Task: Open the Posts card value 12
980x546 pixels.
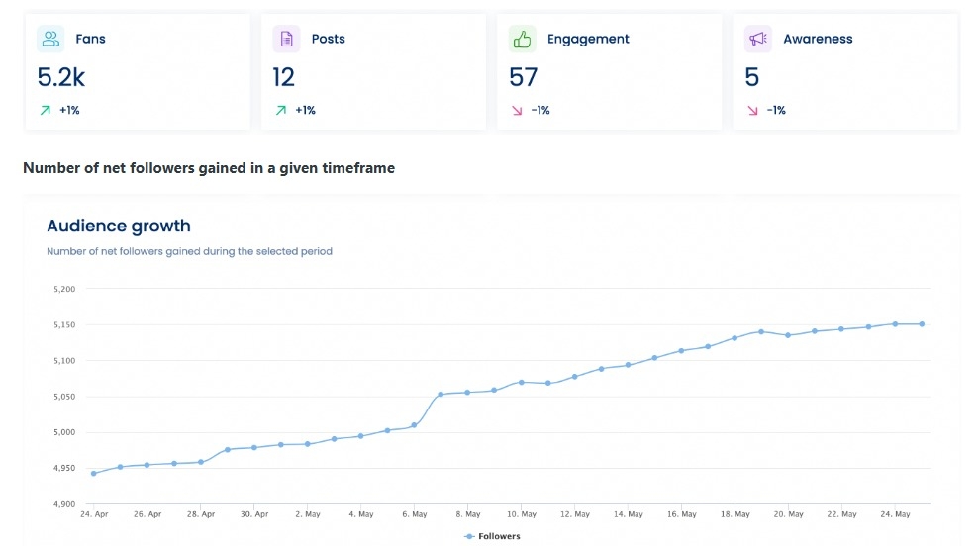Action: [x=284, y=76]
